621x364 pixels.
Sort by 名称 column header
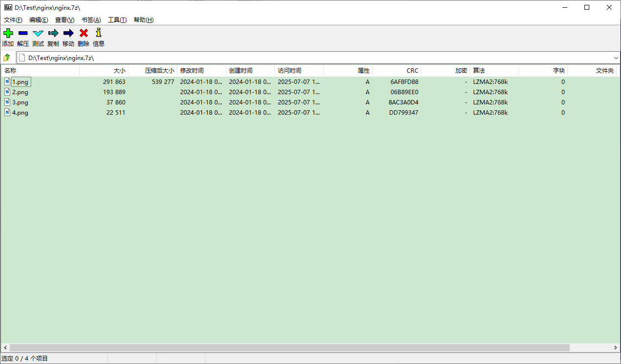click(x=40, y=71)
